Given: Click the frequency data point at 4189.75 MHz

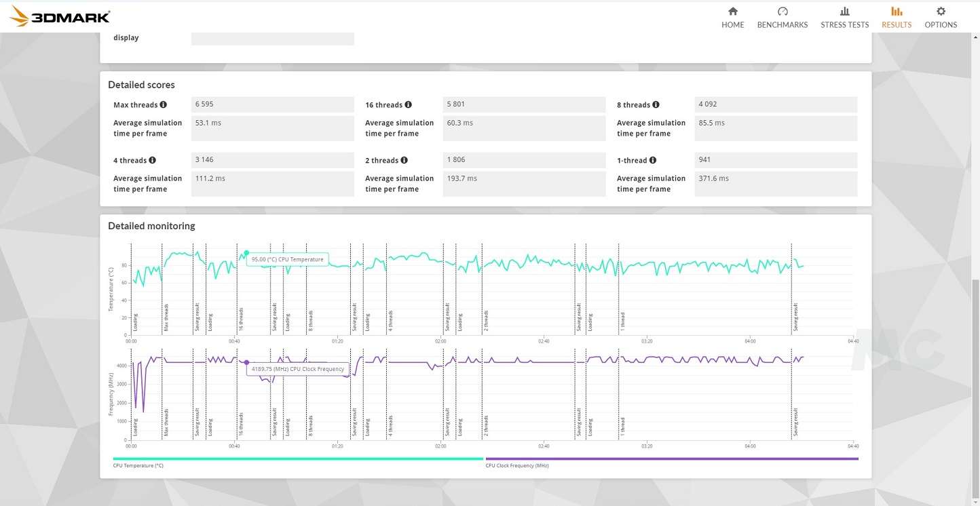Looking at the screenshot, I should (246, 363).
